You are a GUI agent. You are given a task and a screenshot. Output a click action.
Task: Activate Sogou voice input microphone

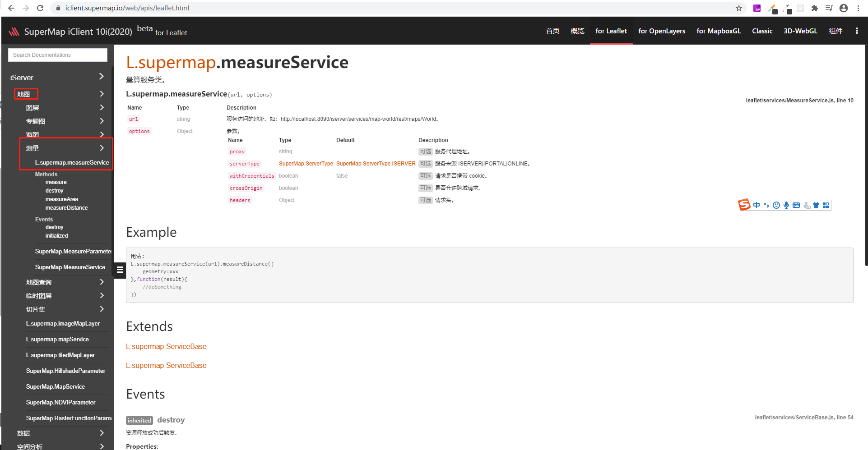click(x=786, y=205)
